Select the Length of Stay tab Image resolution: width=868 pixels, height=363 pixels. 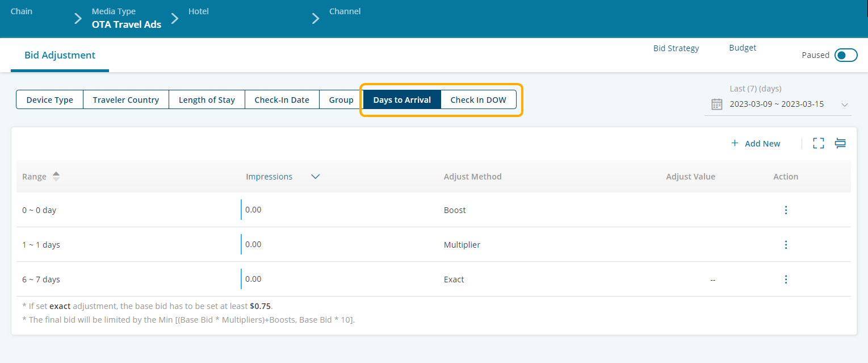(x=207, y=100)
